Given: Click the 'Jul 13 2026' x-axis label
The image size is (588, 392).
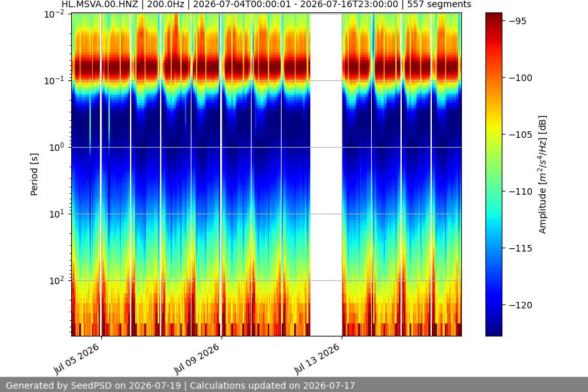Looking at the screenshot, I should pos(317,359).
